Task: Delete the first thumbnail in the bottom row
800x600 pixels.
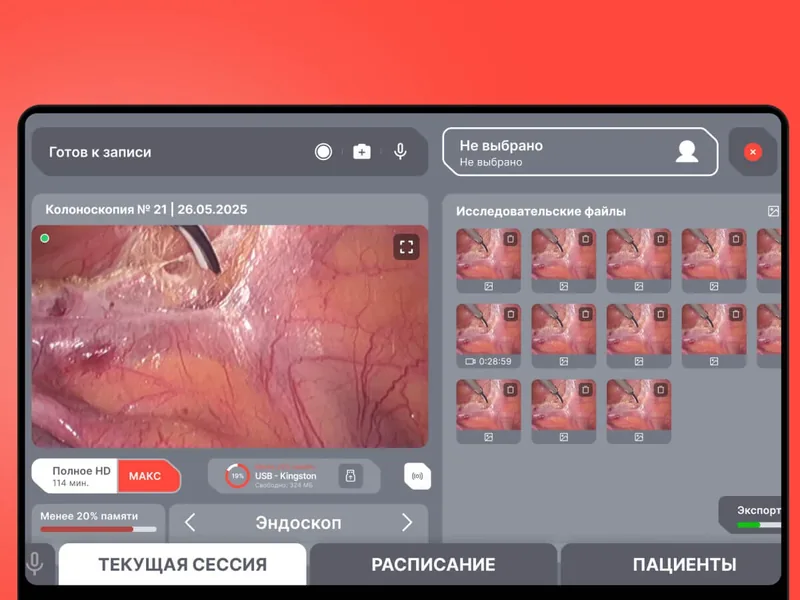Action: pos(510,390)
